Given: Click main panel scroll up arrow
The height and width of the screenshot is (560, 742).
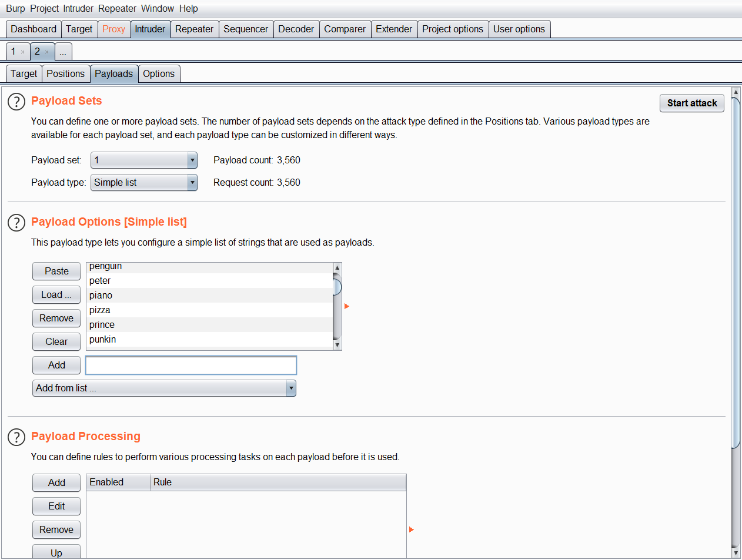Looking at the screenshot, I should [736, 92].
